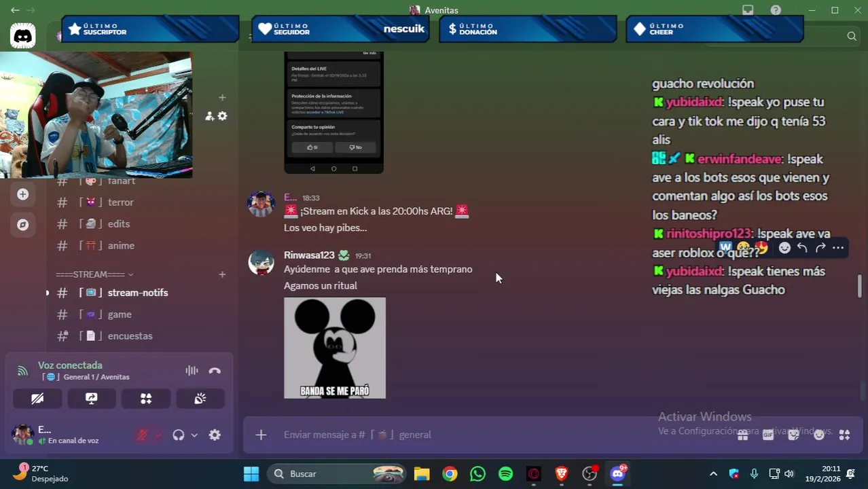Click invite people icon beside gear
Screen dimensions: 868x489
point(209,116)
